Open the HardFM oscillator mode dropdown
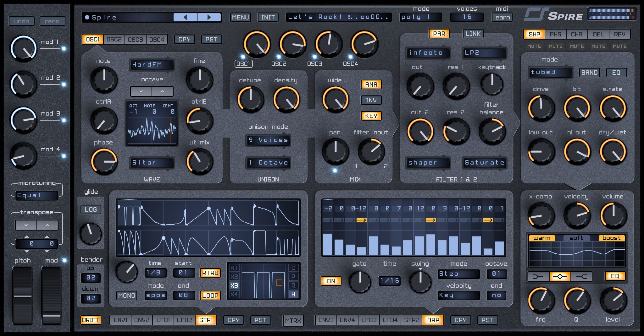The height and width of the screenshot is (336, 644). tap(152, 65)
